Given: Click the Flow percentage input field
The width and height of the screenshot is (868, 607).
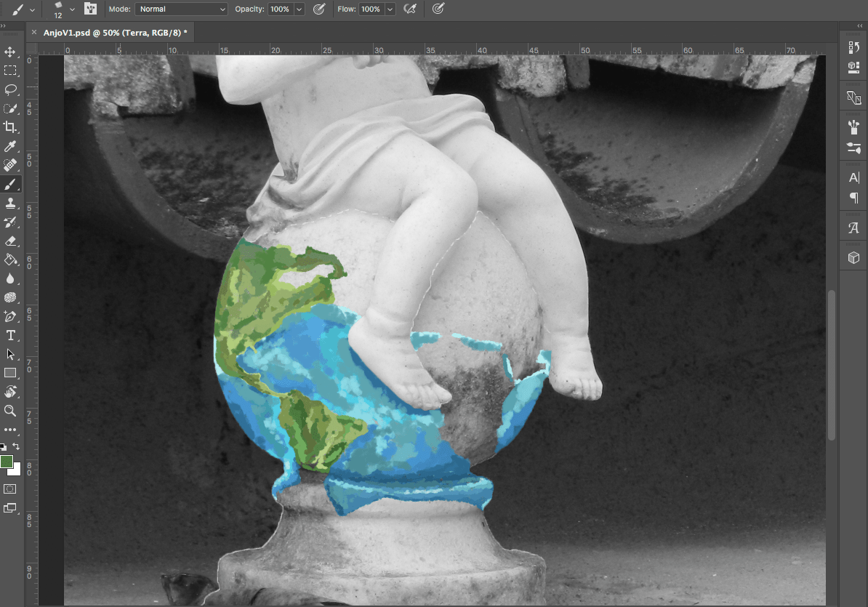Looking at the screenshot, I should pos(370,9).
